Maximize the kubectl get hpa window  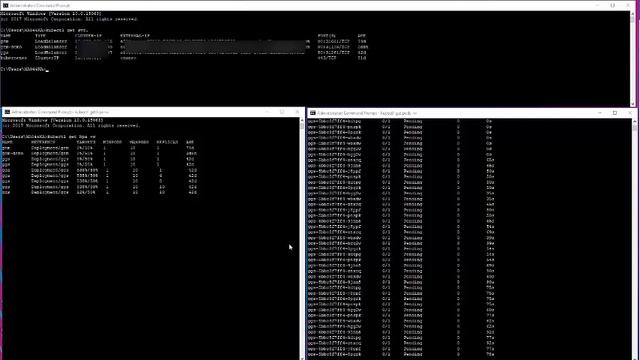(x=282, y=112)
